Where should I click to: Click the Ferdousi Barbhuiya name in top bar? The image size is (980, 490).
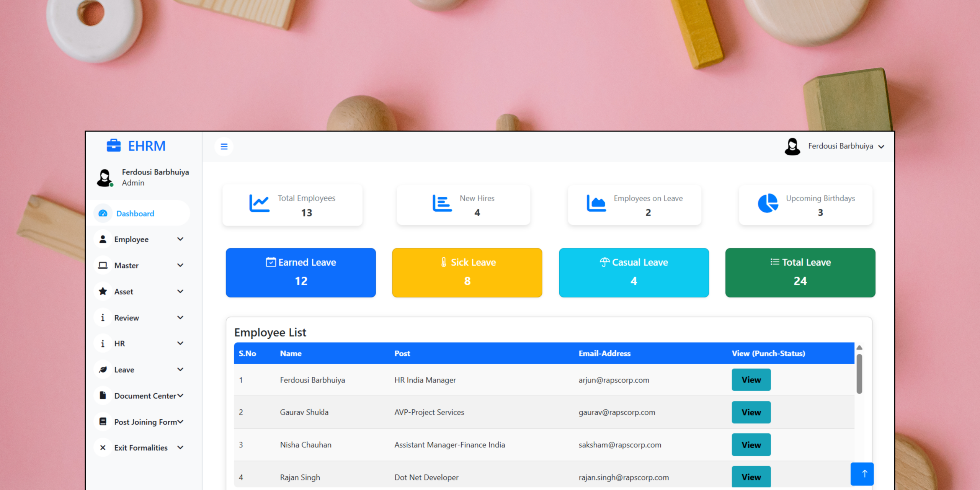click(x=841, y=146)
